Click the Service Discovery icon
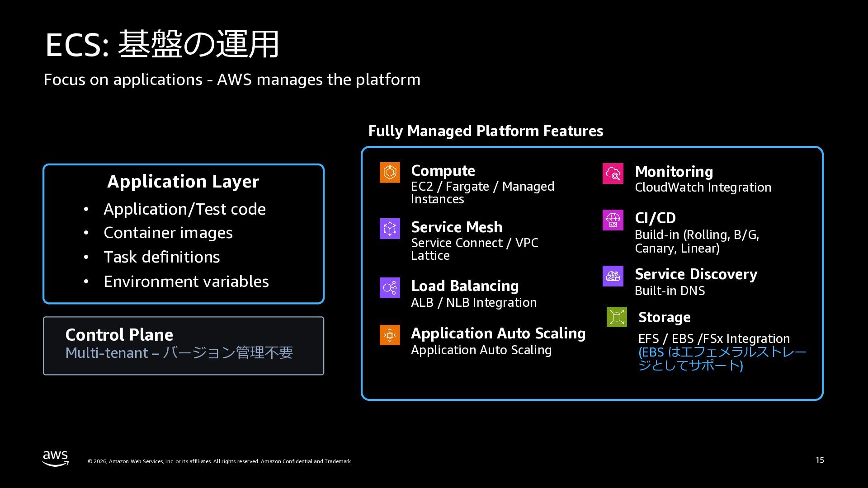The height and width of the screenshot is (488, 868). 613,276
